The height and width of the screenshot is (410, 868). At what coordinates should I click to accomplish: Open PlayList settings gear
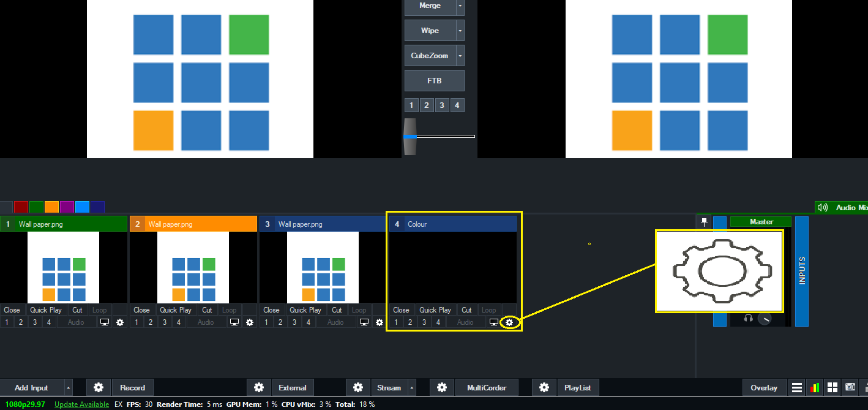[x=544, y=387]
